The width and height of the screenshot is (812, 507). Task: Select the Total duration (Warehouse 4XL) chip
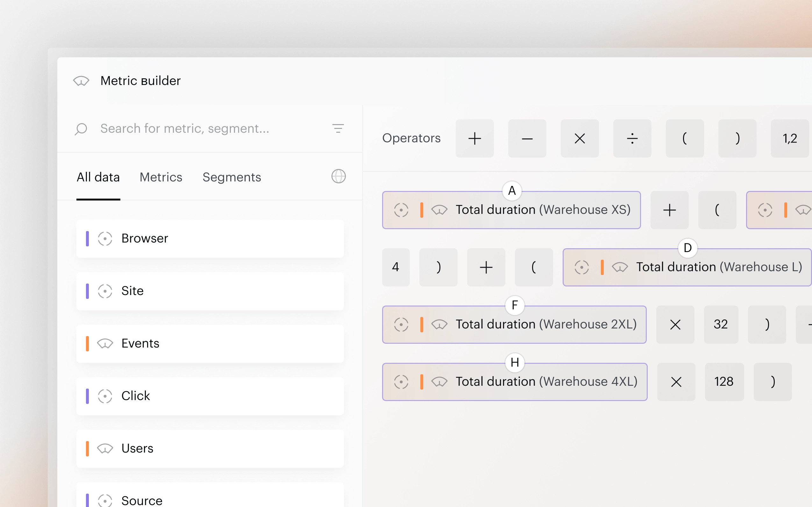coord(515,382)
